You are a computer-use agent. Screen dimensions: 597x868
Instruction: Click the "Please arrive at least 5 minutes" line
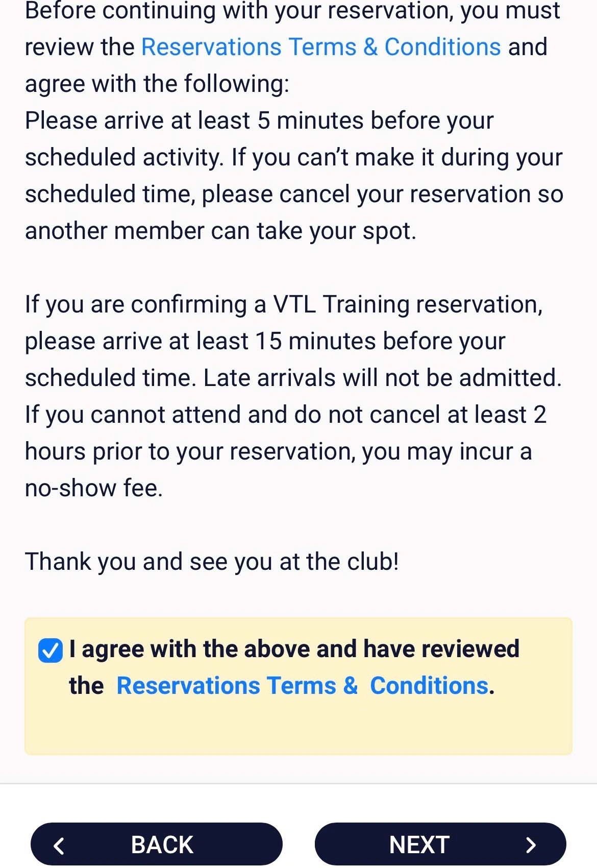coord(259,121)
